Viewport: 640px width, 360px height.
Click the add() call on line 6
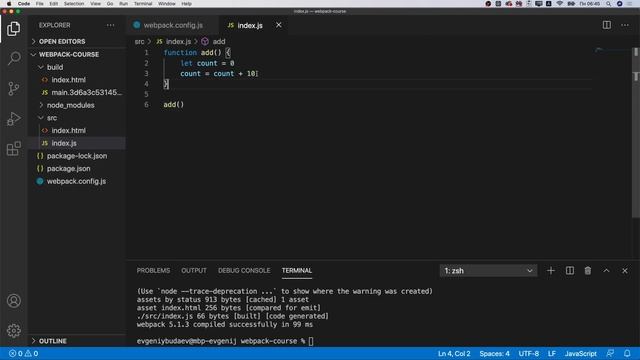pyautogui.click(x=173, y=104)
